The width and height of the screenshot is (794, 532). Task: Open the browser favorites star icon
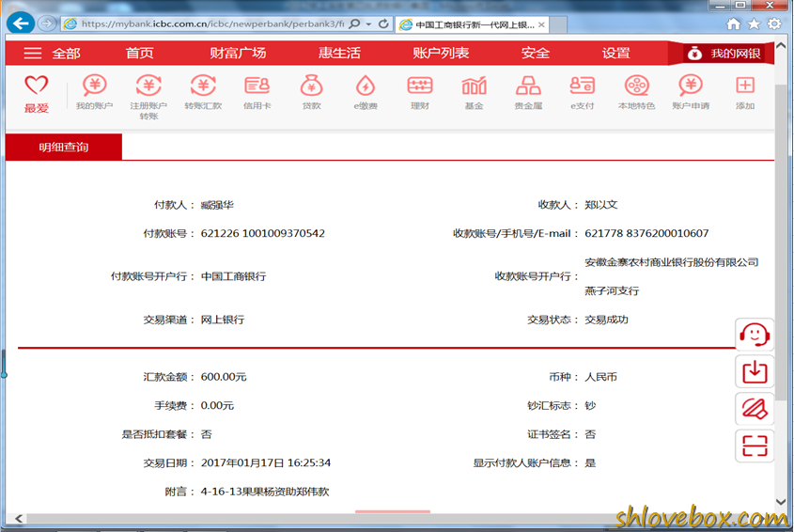click(754, 23)
